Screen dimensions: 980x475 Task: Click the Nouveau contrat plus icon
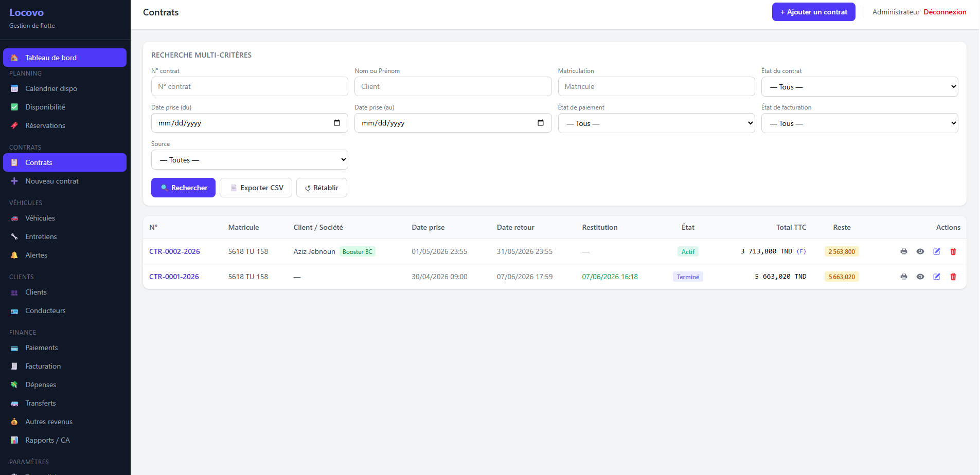14,181
